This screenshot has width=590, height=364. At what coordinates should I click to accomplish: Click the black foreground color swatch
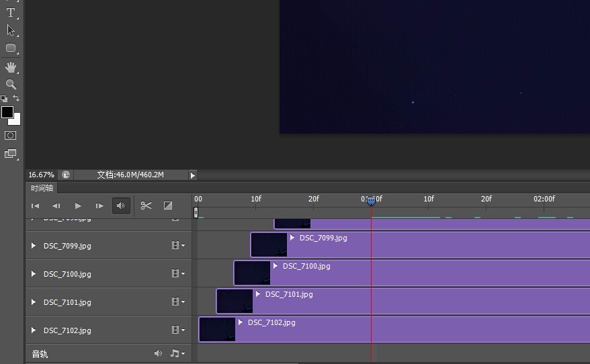click(x=7, y=112)
